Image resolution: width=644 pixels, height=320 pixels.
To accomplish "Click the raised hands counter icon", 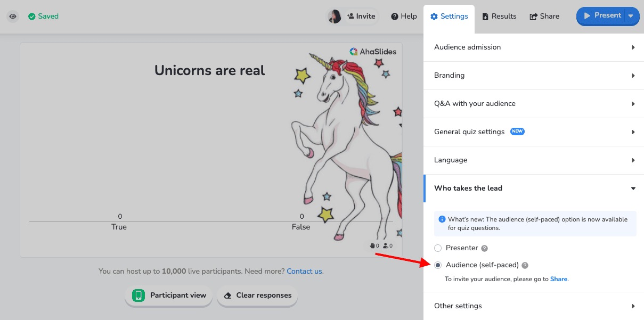I will tap(372, 246).
